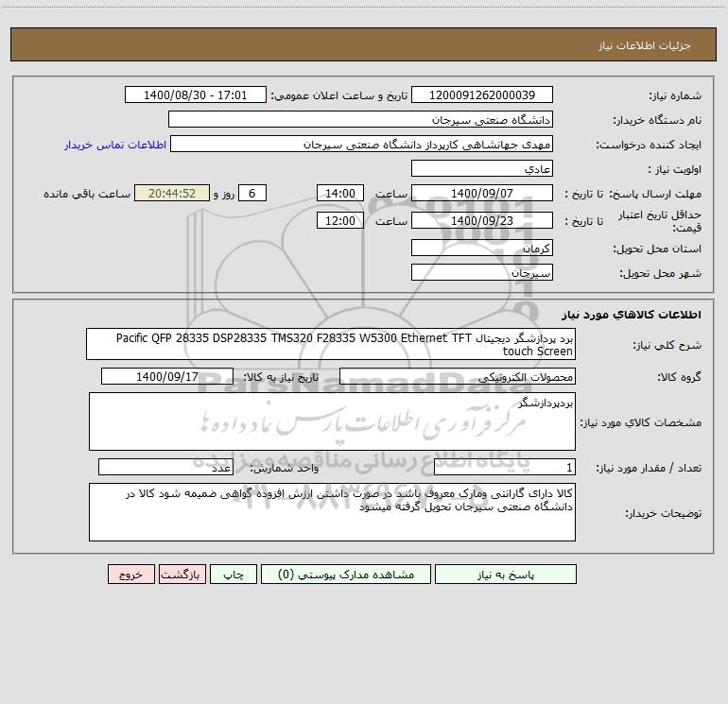
Task: Click the label ایجاد کننده درخواست
Action: pyautogui.click(x=649, y=146)
